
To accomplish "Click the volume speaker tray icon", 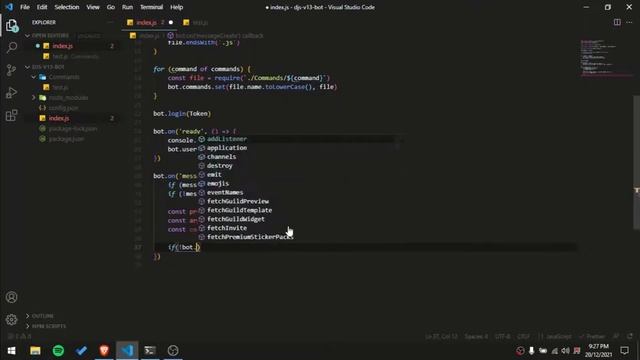I will [x=565, y=351].
